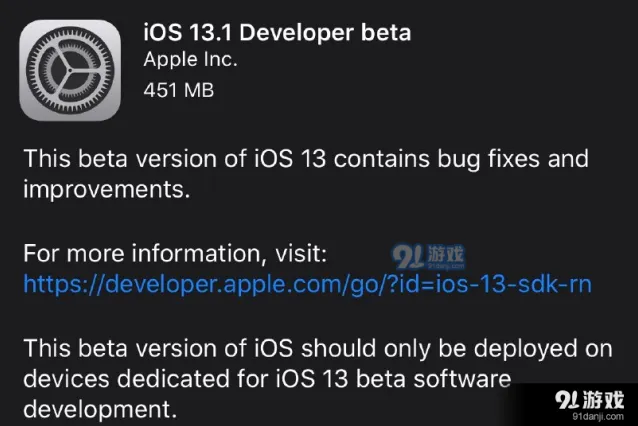Open the developer.apple.com release notes link

pyautogui.click(x=307, y=284)
